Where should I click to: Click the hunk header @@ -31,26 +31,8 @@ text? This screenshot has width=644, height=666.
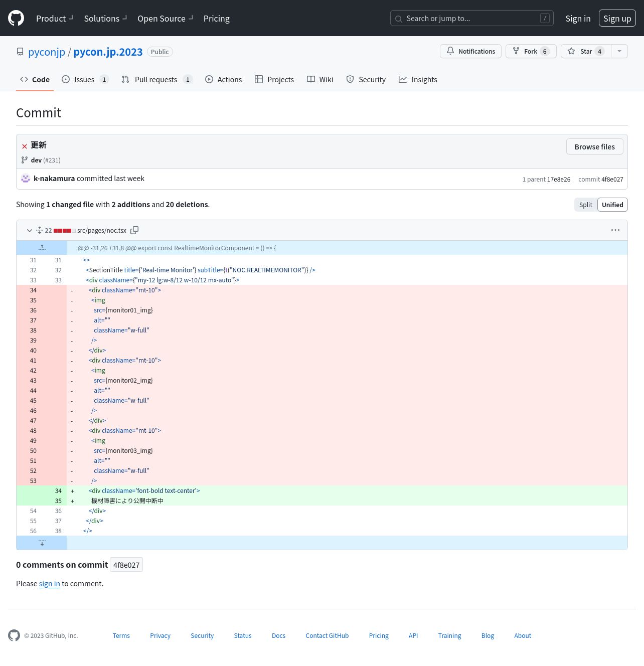pos(177,248)
